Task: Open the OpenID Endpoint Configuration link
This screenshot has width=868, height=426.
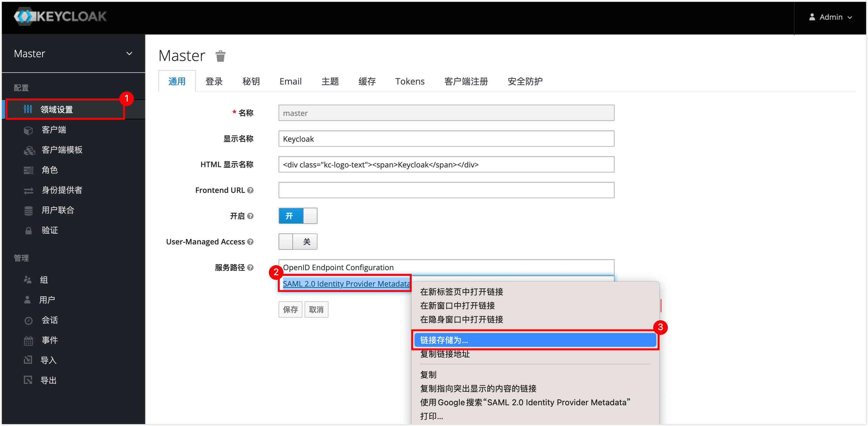Action: point(338,267)
